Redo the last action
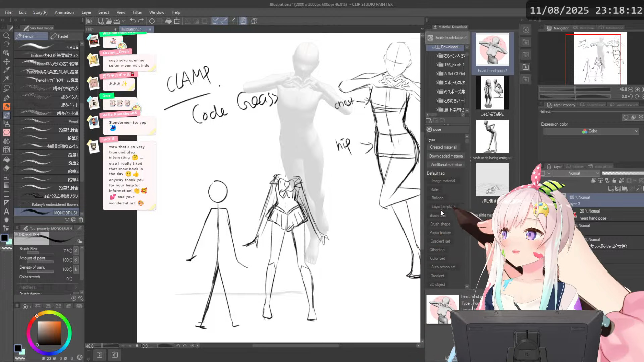Screen dimensions: 644x362 pos(141,21)
